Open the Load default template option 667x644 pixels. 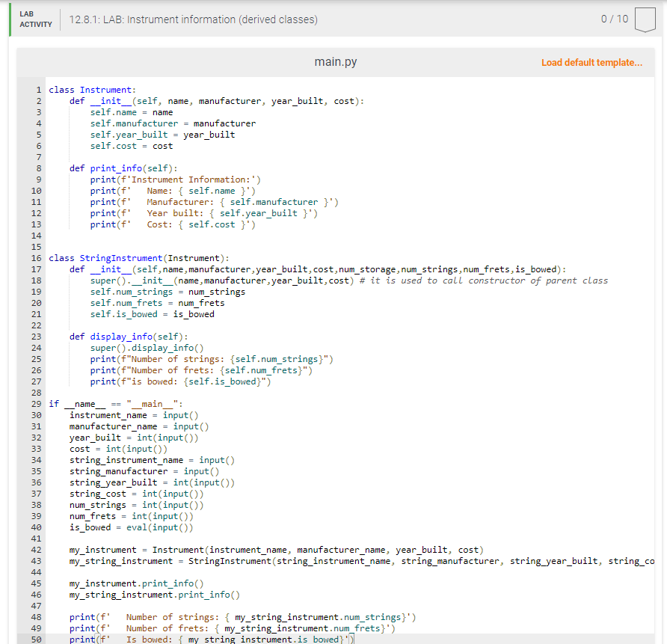[591, 62]
